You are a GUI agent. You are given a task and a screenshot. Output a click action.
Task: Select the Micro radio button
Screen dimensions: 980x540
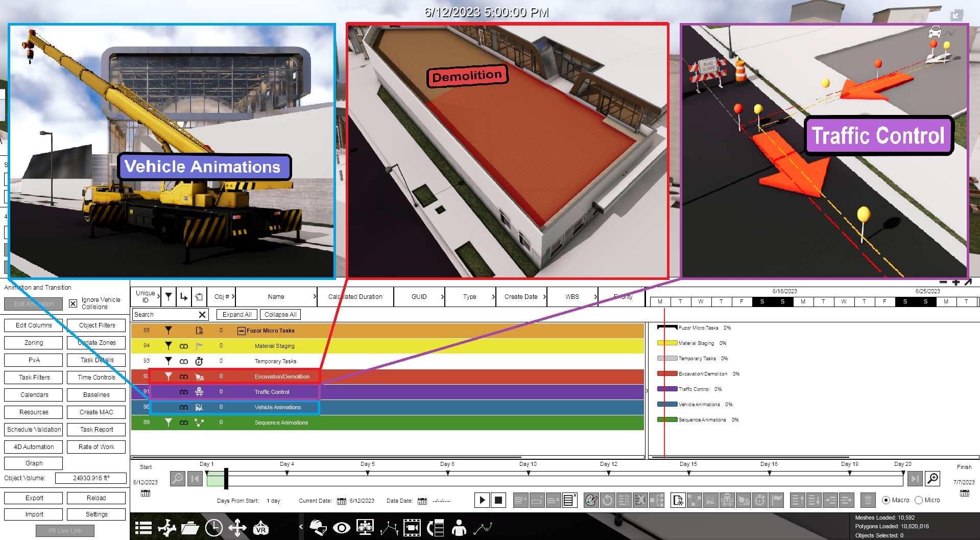918,500
